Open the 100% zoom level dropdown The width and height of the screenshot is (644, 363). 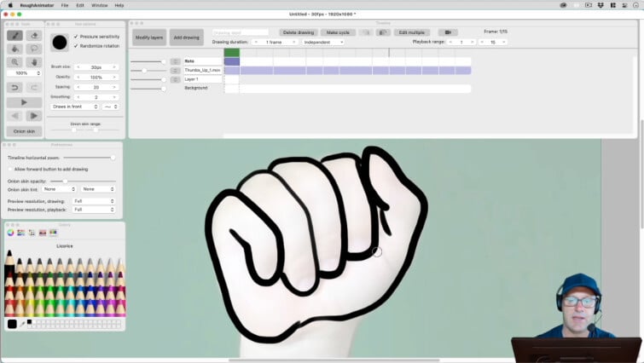tap(24, 73)
